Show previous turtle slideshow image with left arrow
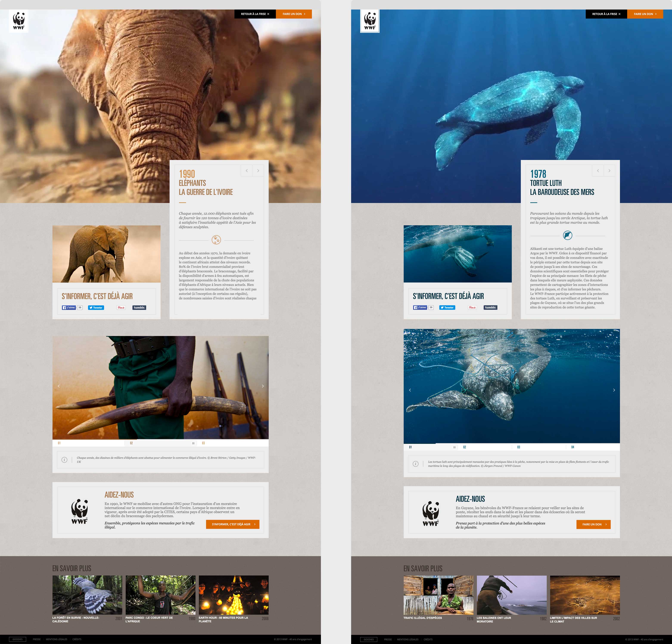 pos(410,390)
